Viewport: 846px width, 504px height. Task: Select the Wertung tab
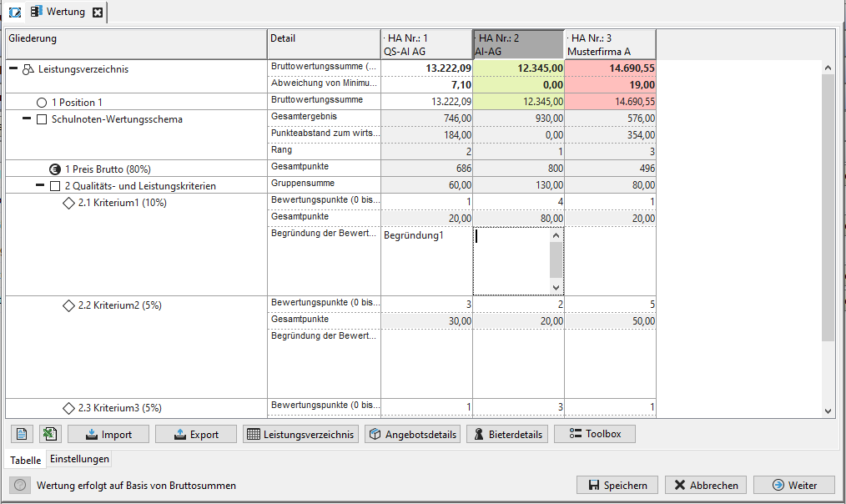click(x=66, y=12)
